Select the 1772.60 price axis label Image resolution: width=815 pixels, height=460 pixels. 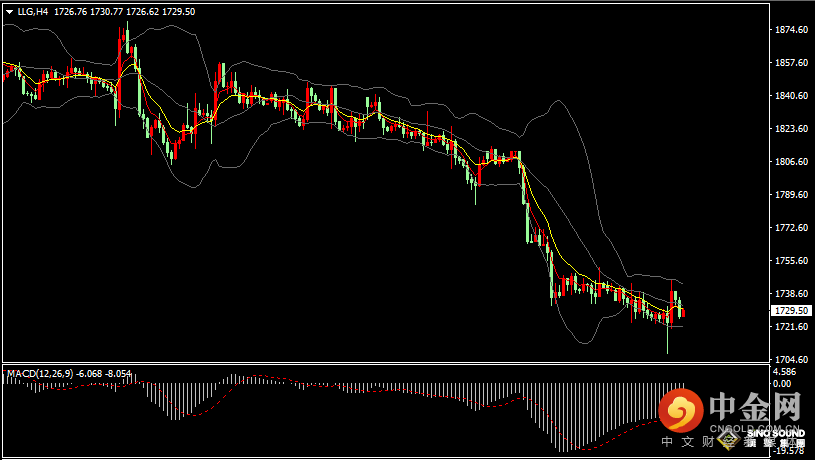coord(791,228)
